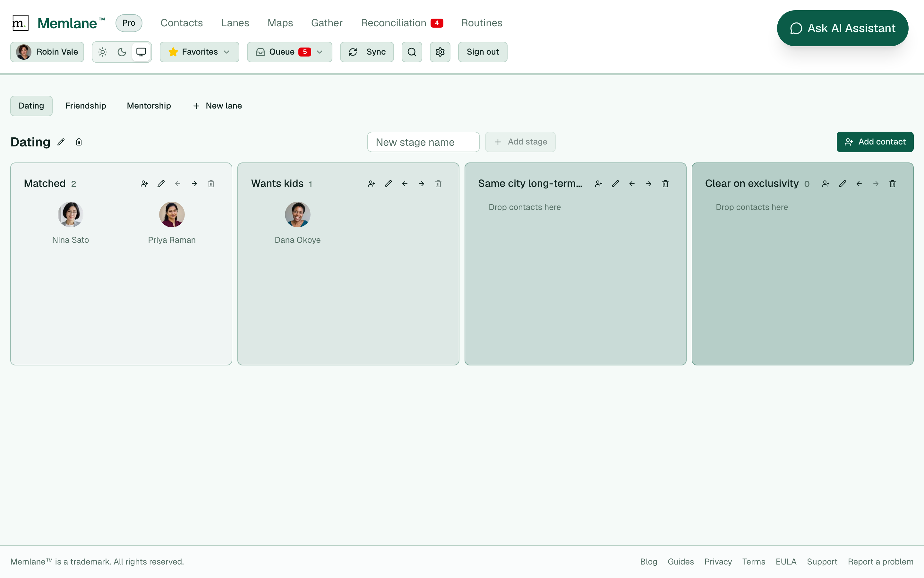Rename the Dating lane with pencil icon
The width and height of the screenshot is (924, 578).
61,142
